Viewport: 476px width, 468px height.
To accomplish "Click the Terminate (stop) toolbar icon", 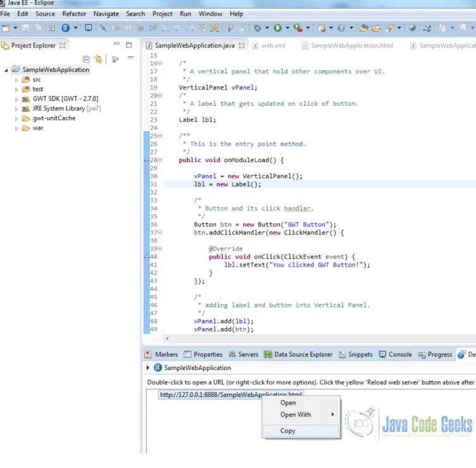I will pyautogui.click(x=140, y=28).
